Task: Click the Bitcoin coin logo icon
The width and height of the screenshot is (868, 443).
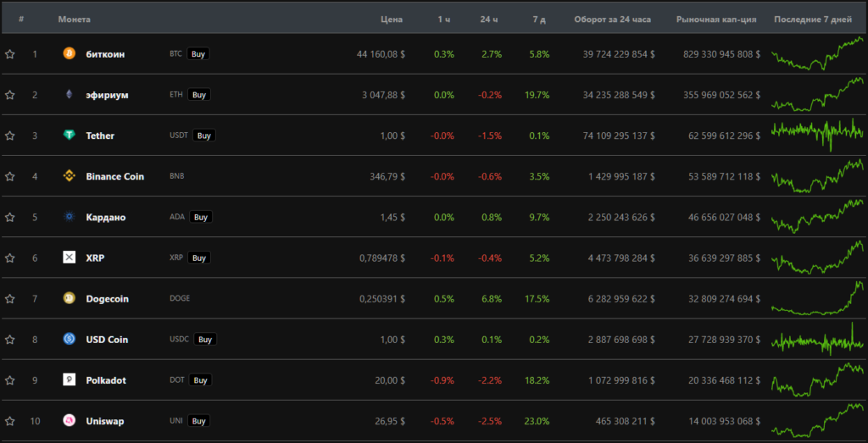Action: click(69, 53)
